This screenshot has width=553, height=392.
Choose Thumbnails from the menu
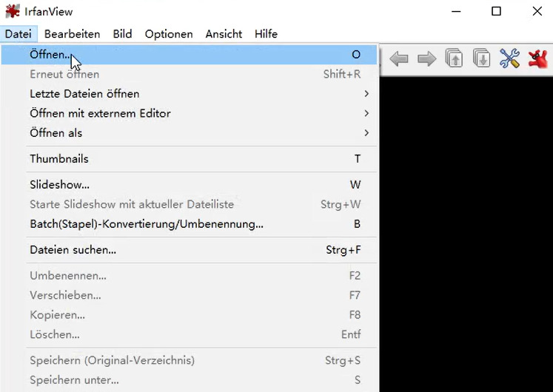pyautogui.click(x=59, y=159)
